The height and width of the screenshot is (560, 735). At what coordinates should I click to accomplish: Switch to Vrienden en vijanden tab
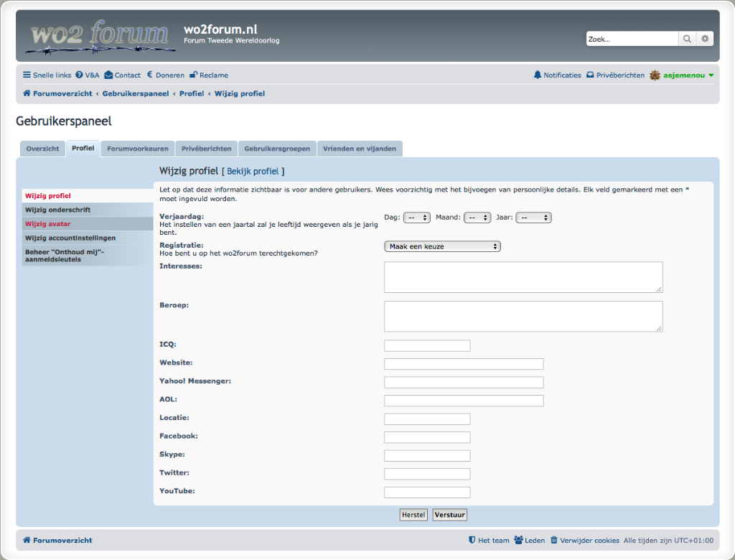pyautogui.click(x=359, y=149)
